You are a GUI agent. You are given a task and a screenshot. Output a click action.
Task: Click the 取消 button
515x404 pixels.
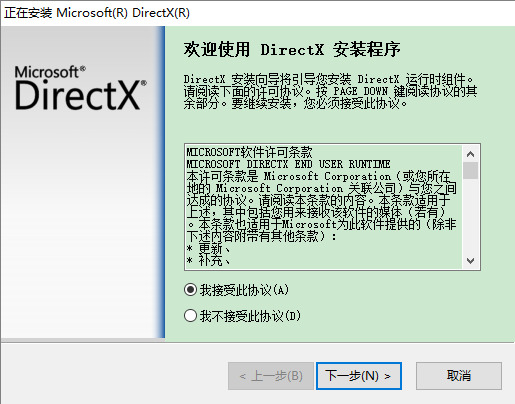(459, 376)
